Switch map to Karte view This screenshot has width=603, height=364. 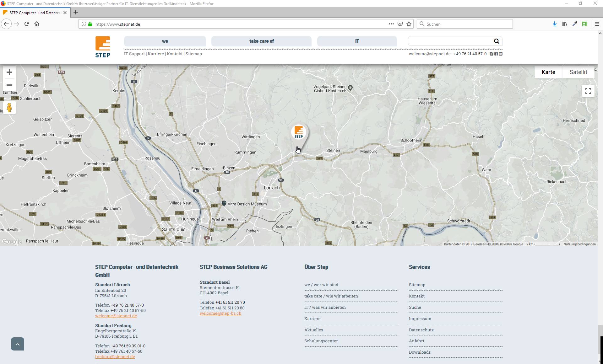pos(548,72)
